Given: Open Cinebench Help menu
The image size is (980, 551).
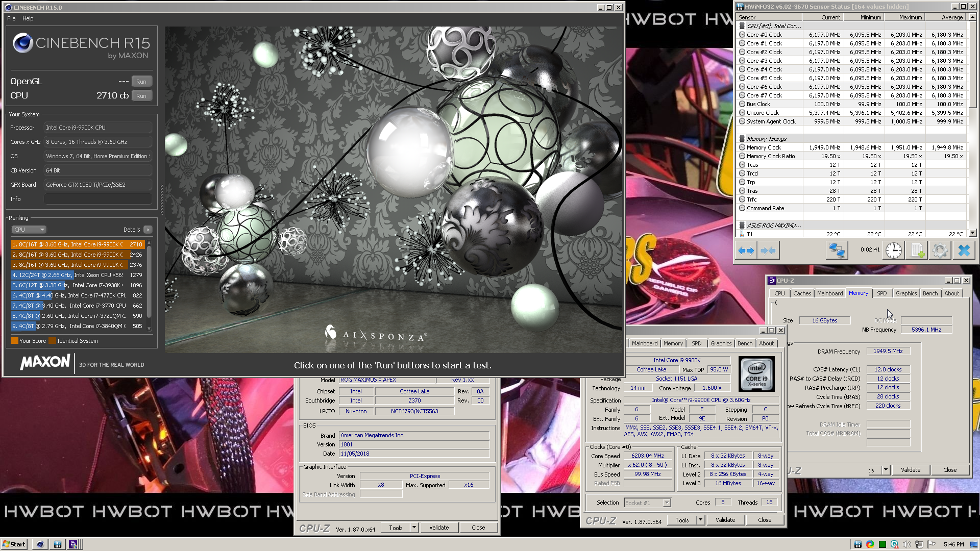Looking at the screenshot, I should (28, 18).
